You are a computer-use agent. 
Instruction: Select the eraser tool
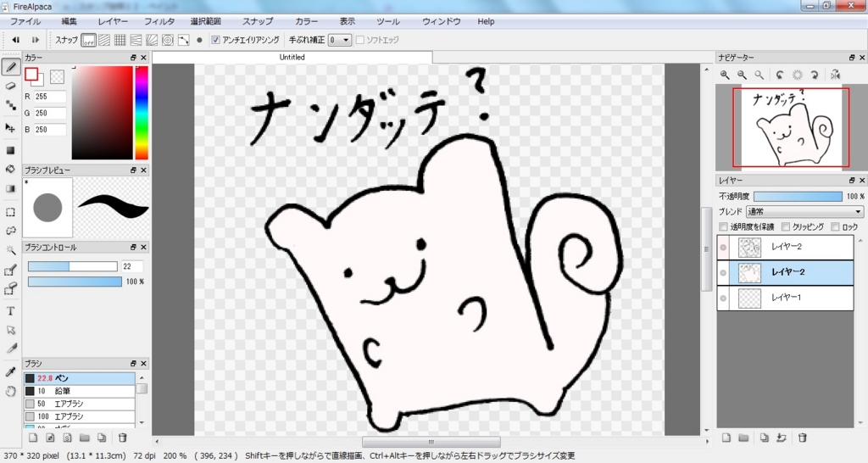click(10, 86)
